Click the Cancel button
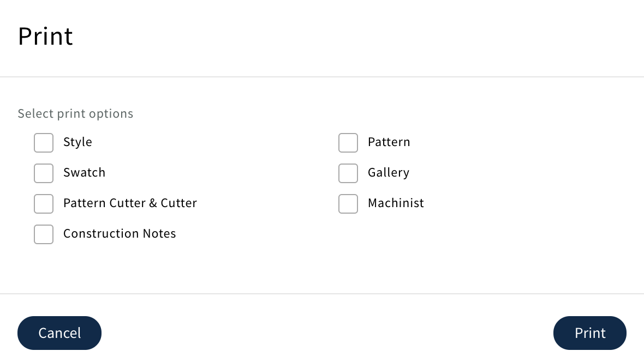Image resolution: width=644 pixels, height=363 pixels. [x=59, y=333]
